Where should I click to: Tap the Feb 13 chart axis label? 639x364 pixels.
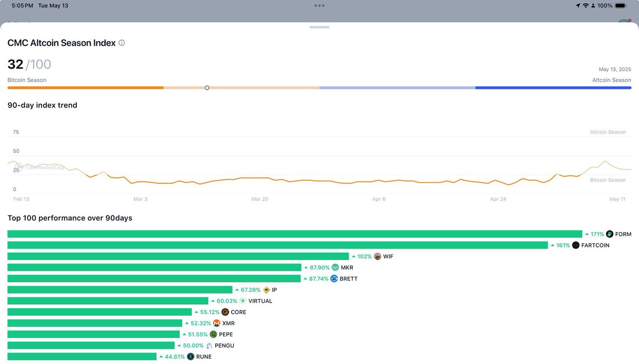[x=21, y=199]
